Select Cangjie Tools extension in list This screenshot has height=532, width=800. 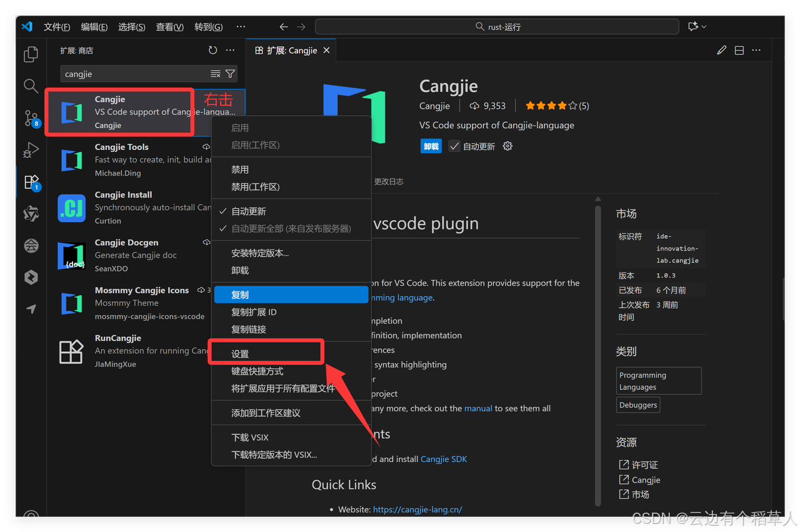pos(145,160)
